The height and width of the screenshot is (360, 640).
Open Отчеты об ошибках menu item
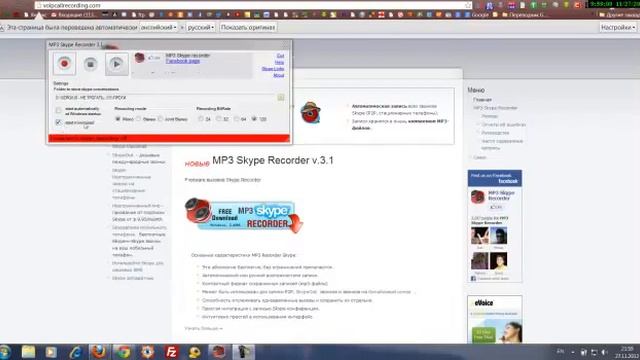pyautogui.click(x=504, y=124)
